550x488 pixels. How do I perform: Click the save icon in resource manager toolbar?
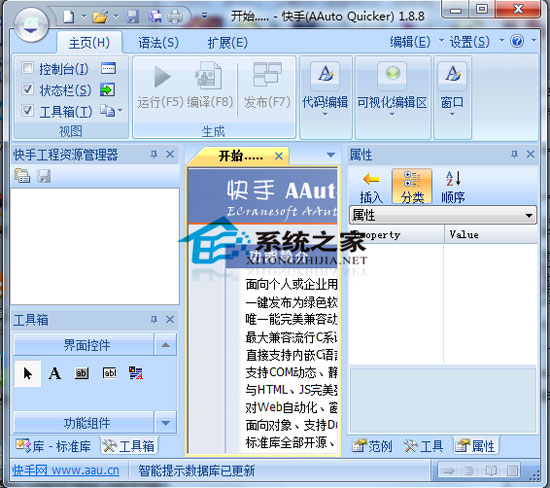[x=44, y=176]
